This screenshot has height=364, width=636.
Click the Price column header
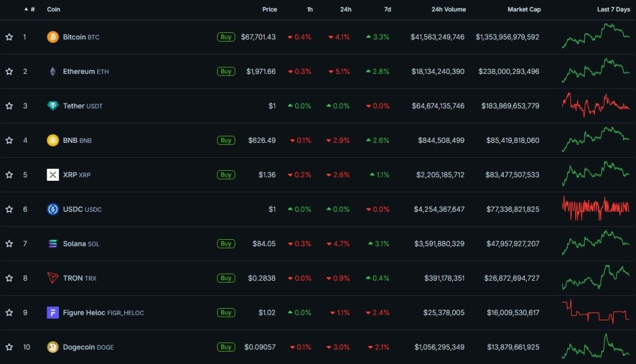[270, 10]
